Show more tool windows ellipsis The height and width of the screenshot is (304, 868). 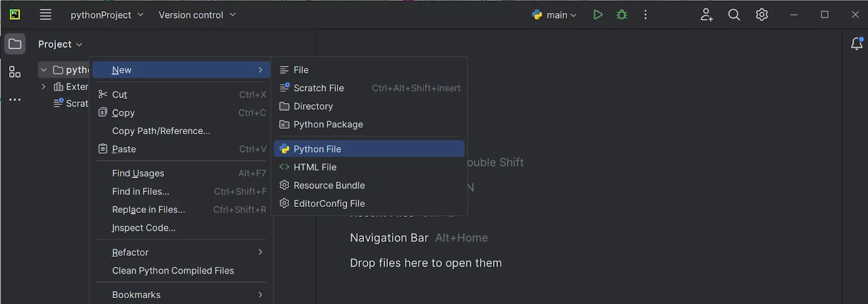(15, 100)
